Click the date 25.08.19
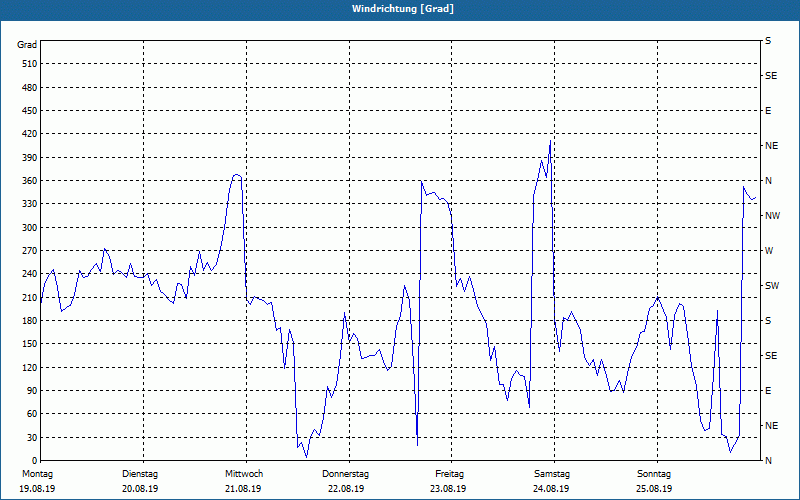 654,489
